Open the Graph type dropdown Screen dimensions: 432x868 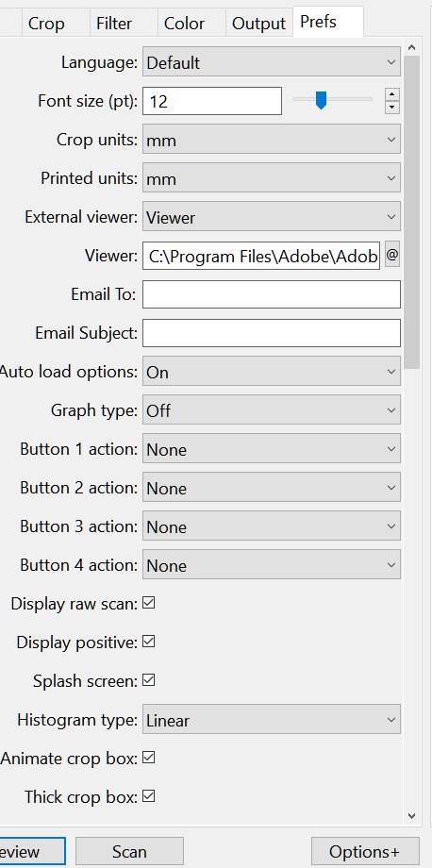(x=272, y=410)
